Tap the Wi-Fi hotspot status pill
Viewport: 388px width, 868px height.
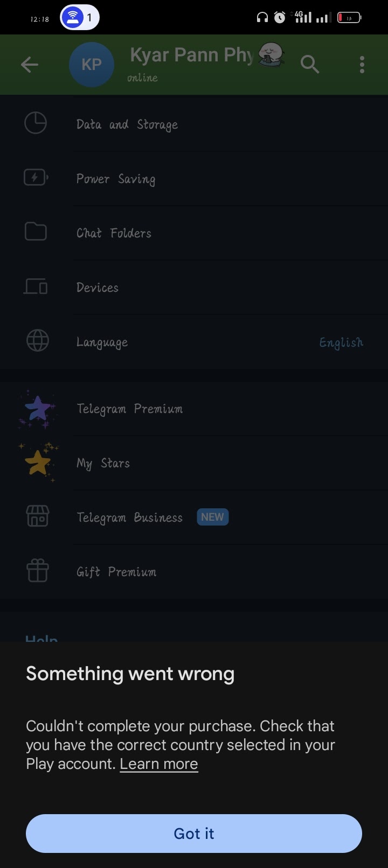pos(79,18)
